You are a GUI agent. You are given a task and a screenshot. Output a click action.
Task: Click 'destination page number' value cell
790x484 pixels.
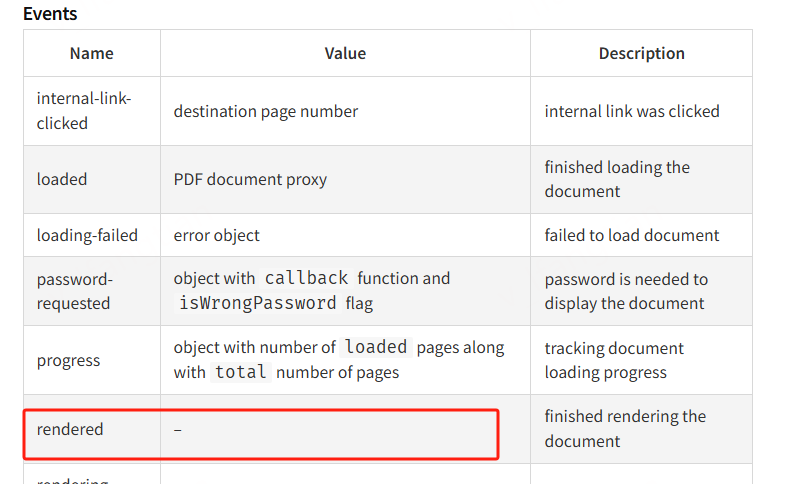point(345,111)
